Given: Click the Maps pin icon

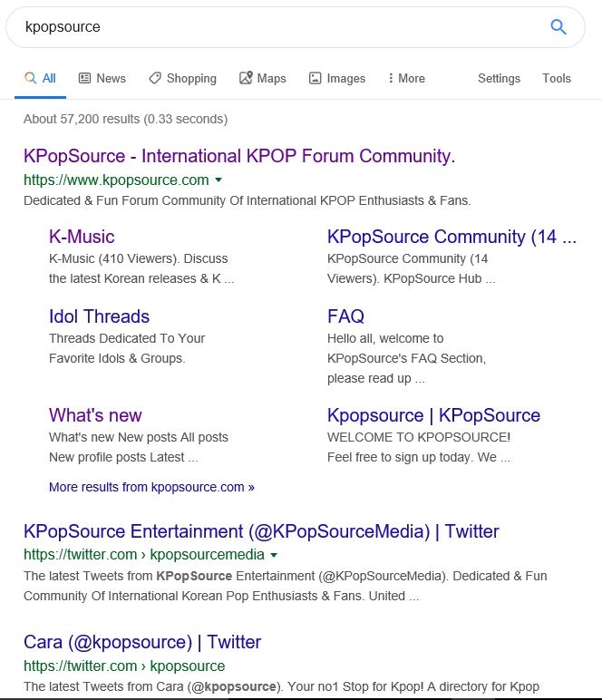Looking at the screenshot, I should click(x=246, y=78).
